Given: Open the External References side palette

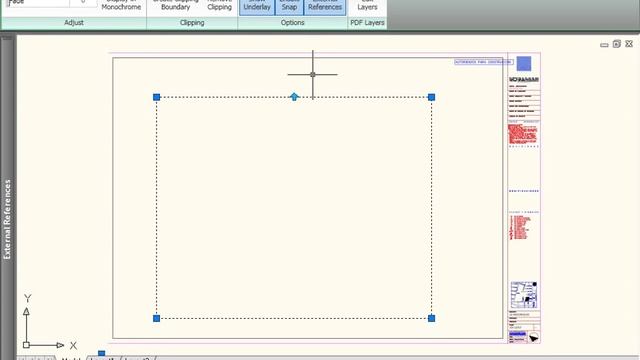Looking at the screenshot, I should tap(7, 219).
